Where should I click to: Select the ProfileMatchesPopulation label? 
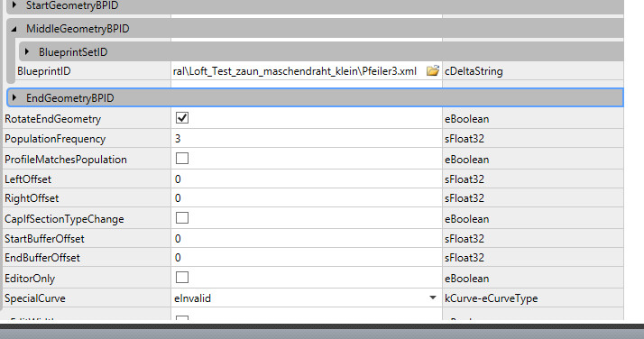[66, 160]
